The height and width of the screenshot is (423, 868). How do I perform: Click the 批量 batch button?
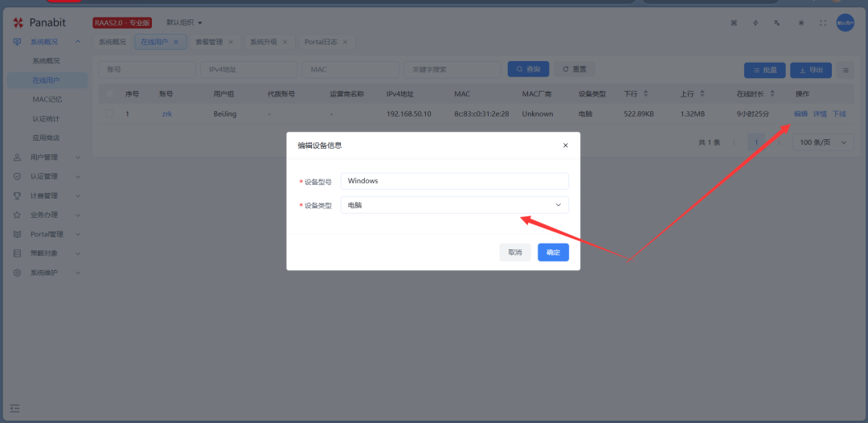coord(764,70)
